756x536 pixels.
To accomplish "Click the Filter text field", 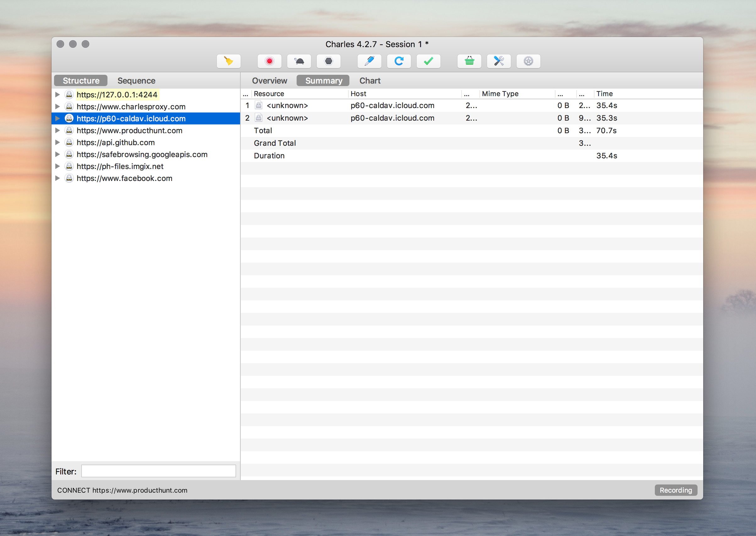I will pyautogui.click(x=158, y=471).
